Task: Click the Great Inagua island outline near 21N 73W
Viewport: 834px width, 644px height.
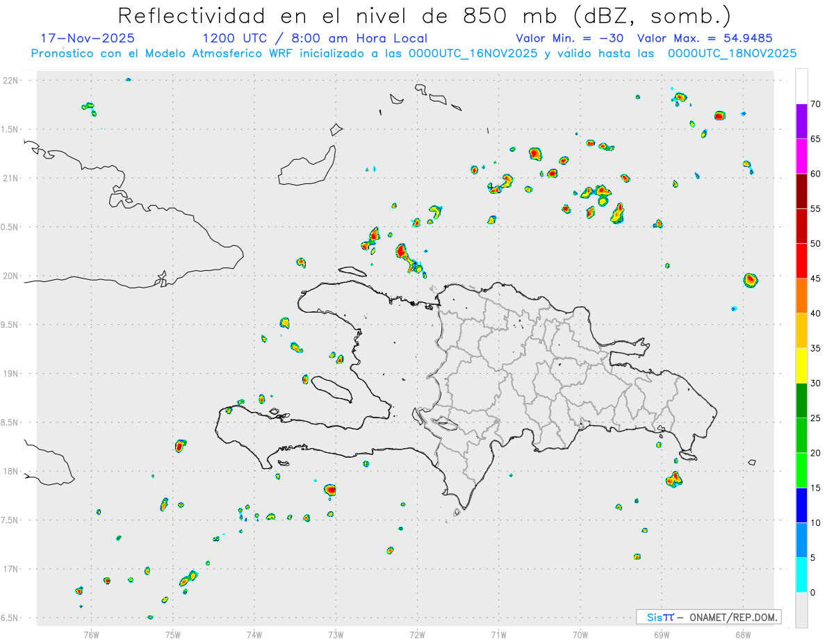Action: pos(307,167)
